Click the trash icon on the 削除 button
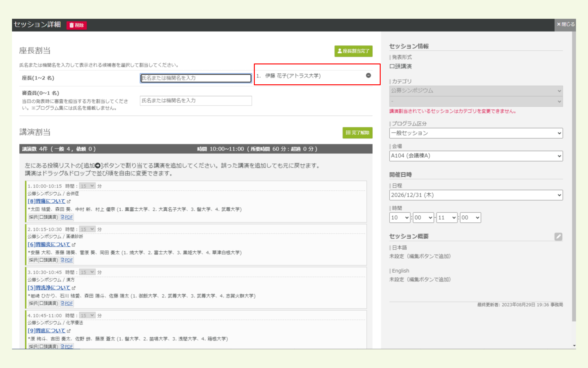This screenshot has width=588, height=368. 71,25
